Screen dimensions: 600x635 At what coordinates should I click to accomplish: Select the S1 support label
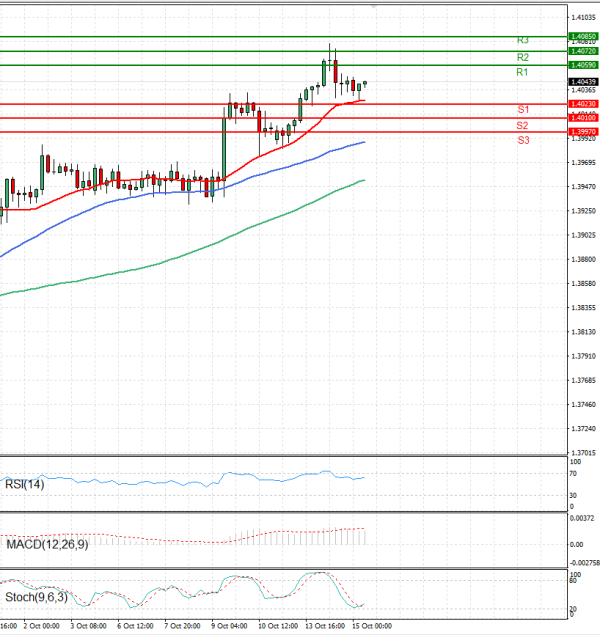pyautogui.click(x=523, y=108)
